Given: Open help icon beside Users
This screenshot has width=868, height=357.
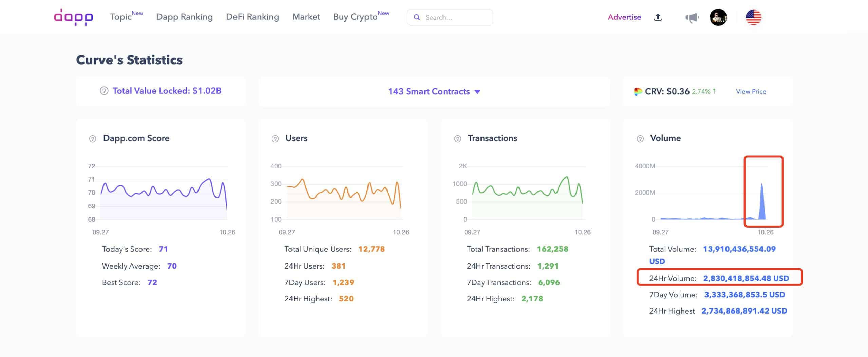Looking at the screenshot, I should coord(275,139).
